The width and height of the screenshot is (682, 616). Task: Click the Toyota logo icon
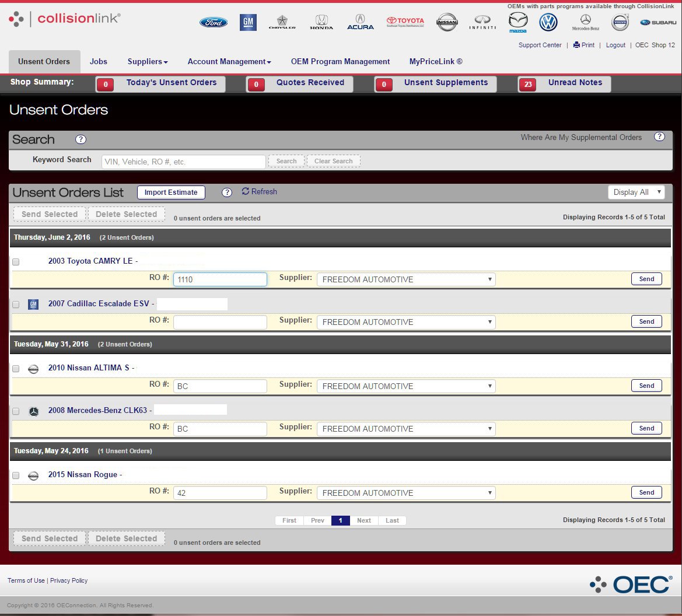click(405, 22)
